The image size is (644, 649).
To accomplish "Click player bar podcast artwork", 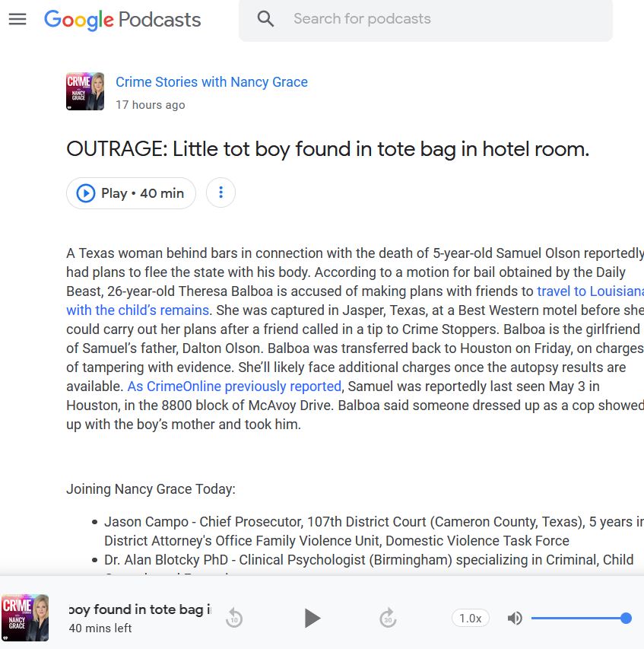I will pos(25,618).
